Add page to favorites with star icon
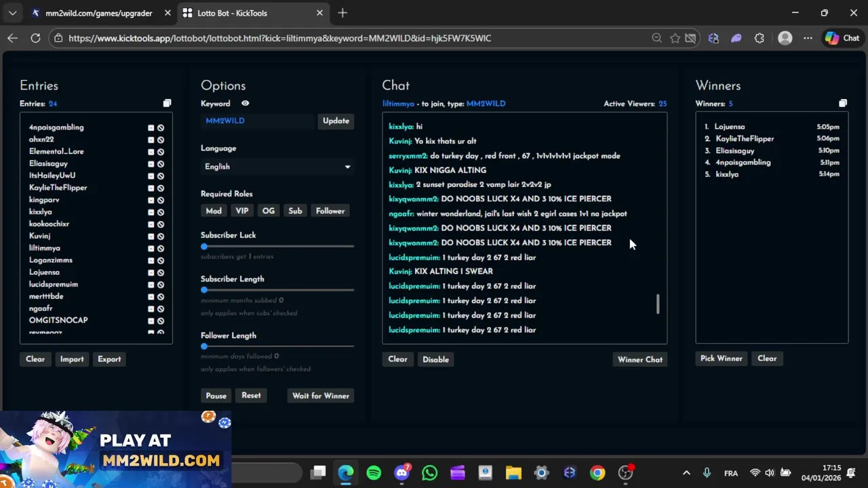868x488 pixels. [675, 38]
